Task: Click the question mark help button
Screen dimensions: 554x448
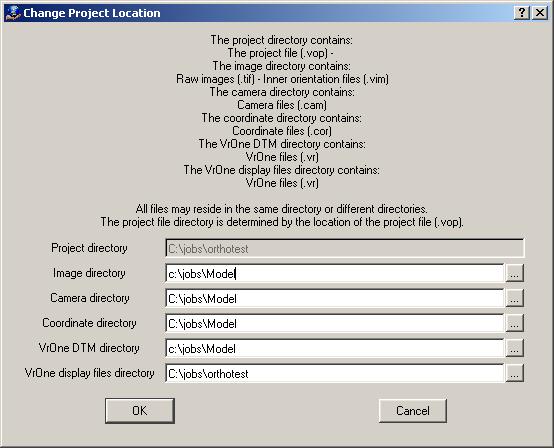Action: click(x=522, y=13)
